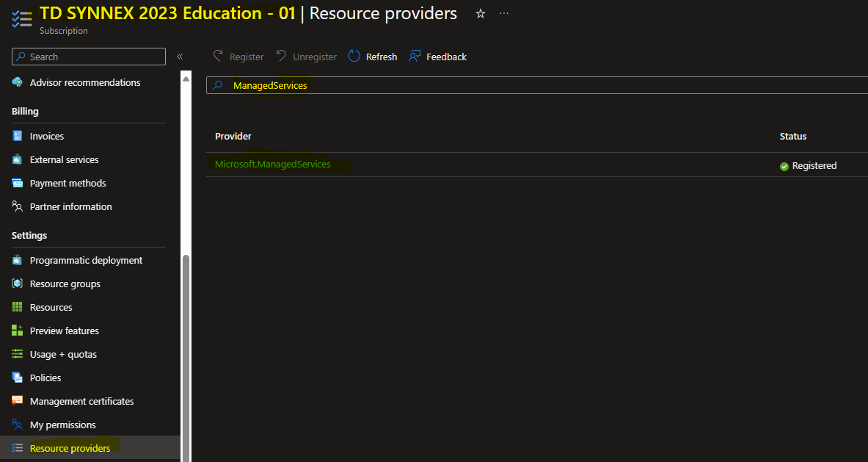Click the sidebar scrollbar up arrow
The width and height of the screenshot is (868, 462).
tap(186, 79)
